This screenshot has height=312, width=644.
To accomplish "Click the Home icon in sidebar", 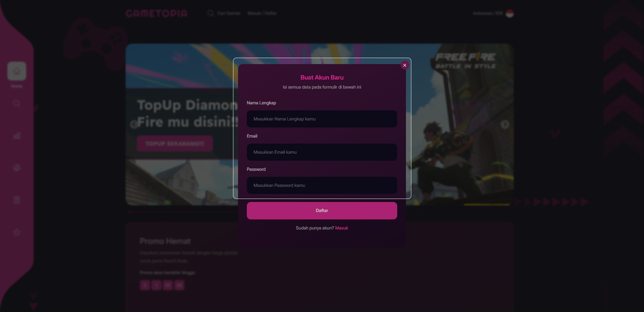I will click(17, 71).
